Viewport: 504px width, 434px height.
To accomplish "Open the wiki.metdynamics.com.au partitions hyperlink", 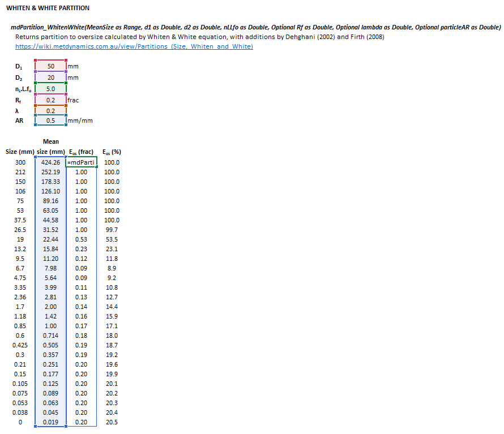I will (134, 46).
